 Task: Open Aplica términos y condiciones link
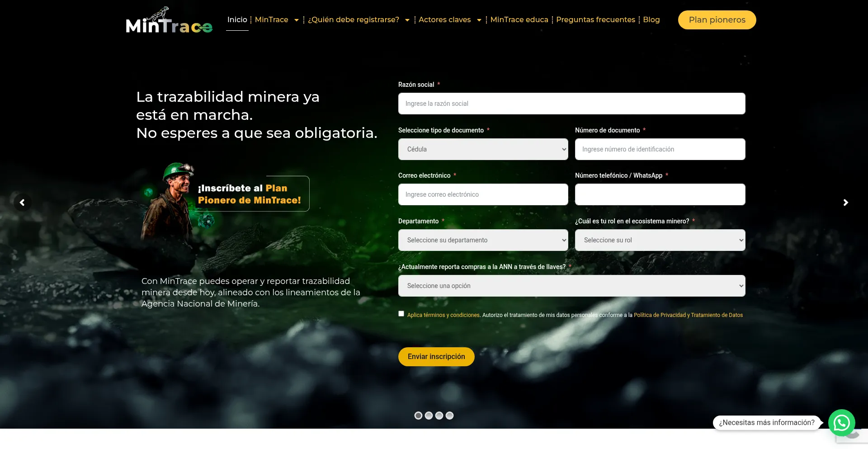(x=443, y=315)
